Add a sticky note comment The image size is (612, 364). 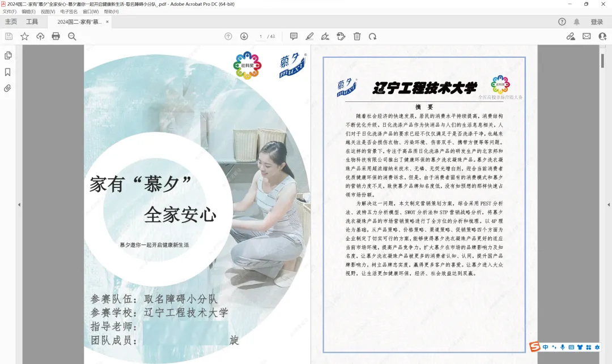pos(294,36)
